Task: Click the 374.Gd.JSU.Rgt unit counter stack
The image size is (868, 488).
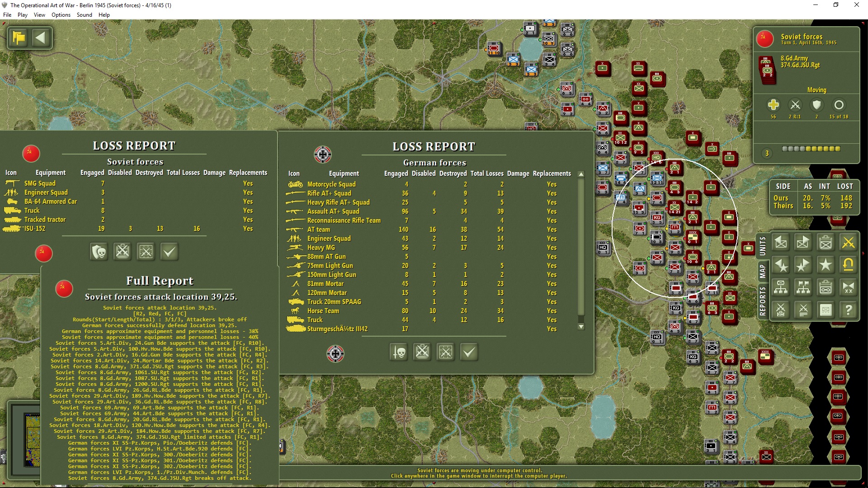Action: point(767,70)
